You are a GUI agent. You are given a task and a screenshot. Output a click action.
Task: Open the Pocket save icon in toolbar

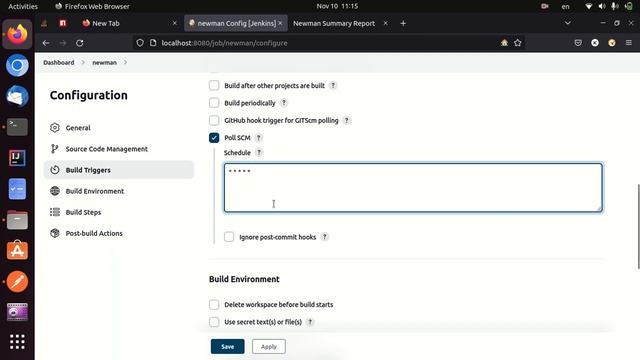click(578, 43)
